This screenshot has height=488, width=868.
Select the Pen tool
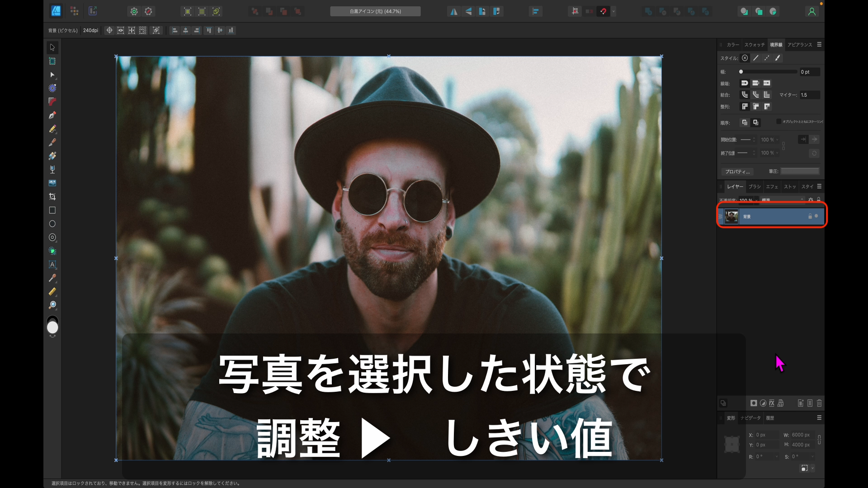click(52, 115)
